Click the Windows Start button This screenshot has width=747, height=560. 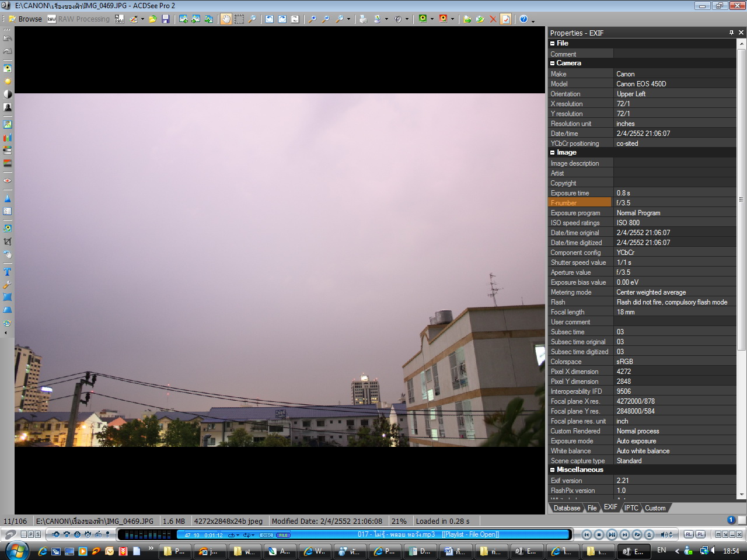click(x=16, y=551)
